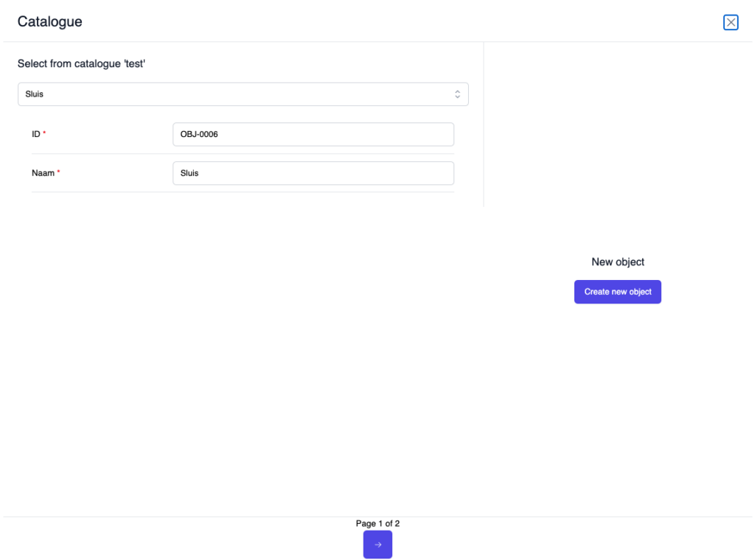This screenshot has width=755, height=560.
Task: Click the ID field label
Action: click(35, 134)
